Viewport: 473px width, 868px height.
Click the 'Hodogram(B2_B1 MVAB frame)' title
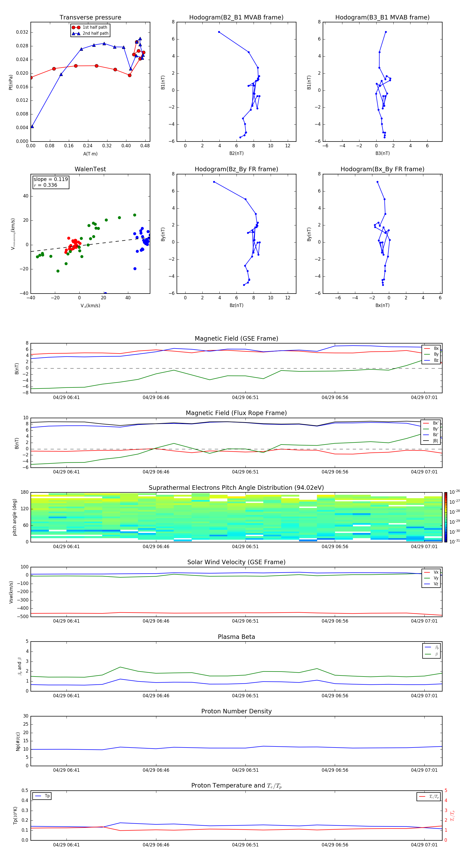point(236,18)
